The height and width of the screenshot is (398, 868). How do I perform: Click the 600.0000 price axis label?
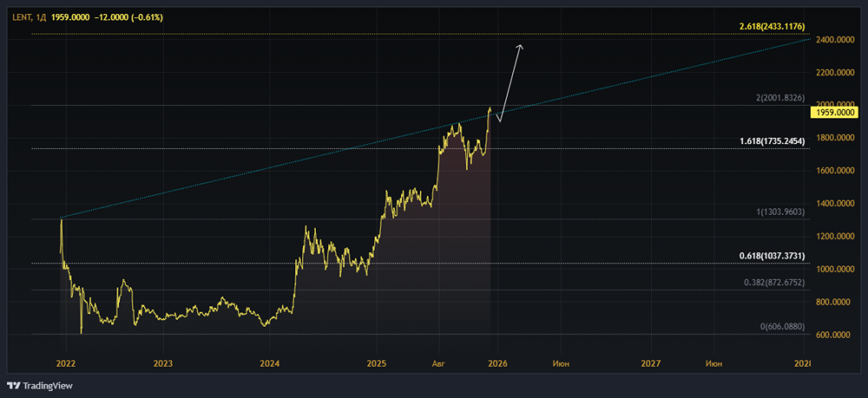pos(835,335)
